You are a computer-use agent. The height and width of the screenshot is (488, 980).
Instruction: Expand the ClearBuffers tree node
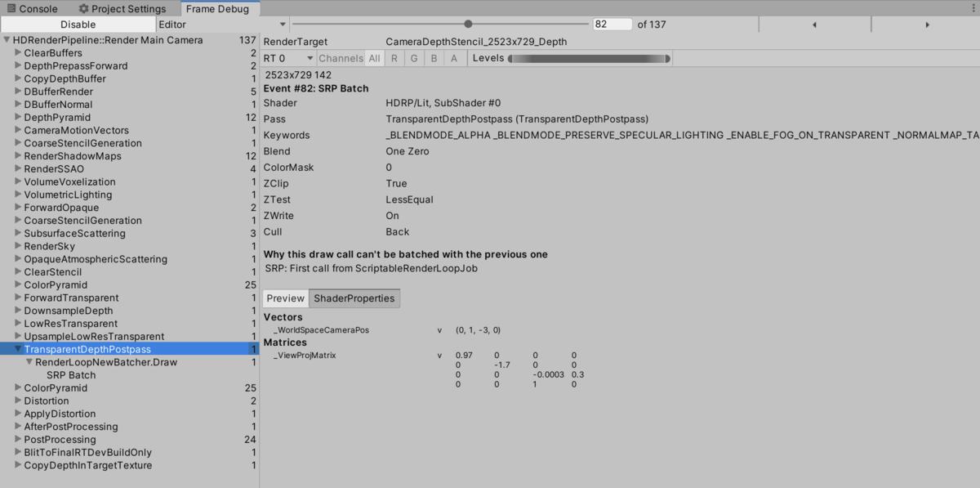tap(18, 53)
